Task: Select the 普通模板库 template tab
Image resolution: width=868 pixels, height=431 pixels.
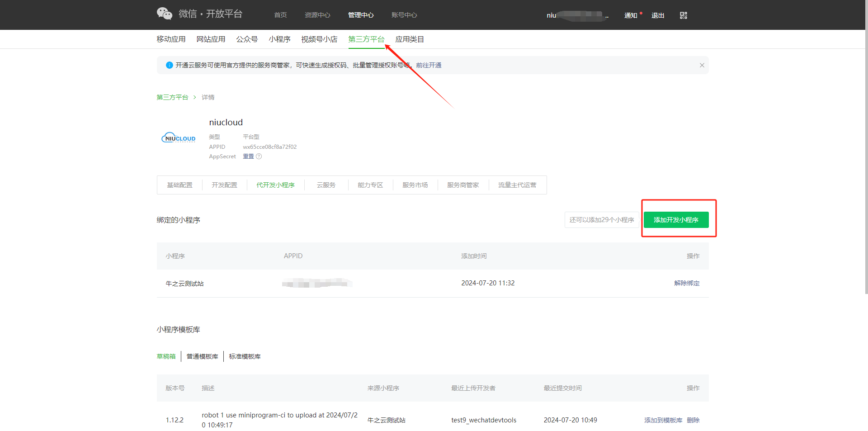Action: (202, 356)
